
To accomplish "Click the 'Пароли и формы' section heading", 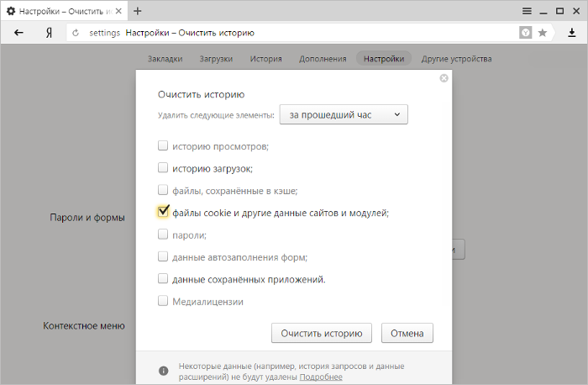I will tap(87, 218).
